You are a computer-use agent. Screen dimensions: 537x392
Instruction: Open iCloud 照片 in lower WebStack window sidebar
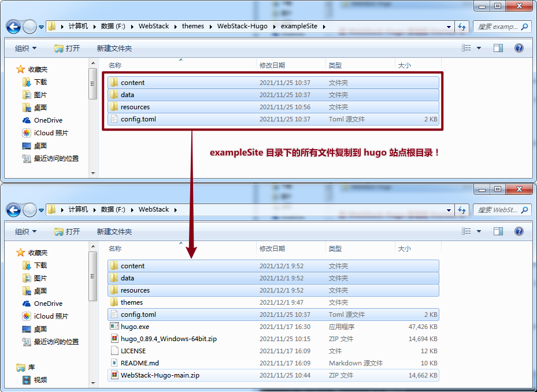[x=45, y=316]
